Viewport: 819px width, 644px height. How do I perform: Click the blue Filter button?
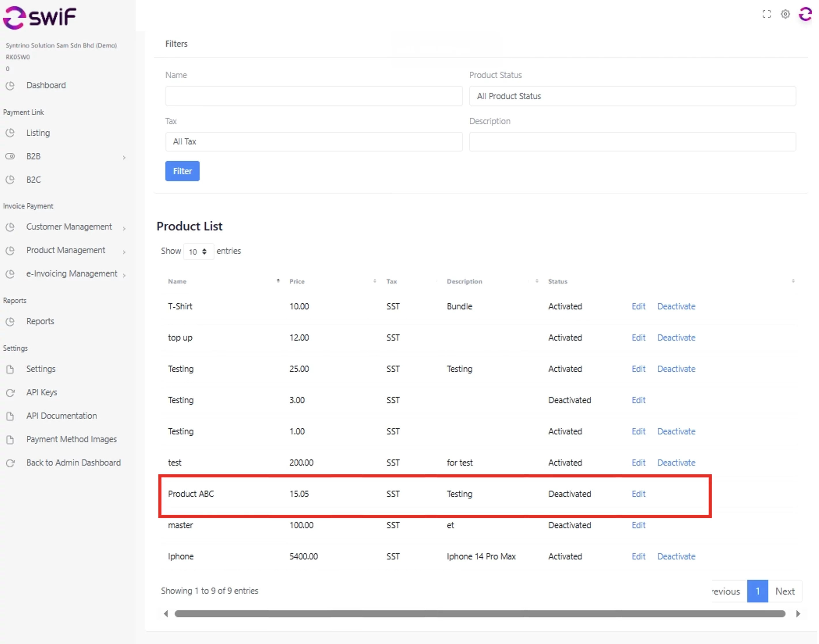(182, 171)
